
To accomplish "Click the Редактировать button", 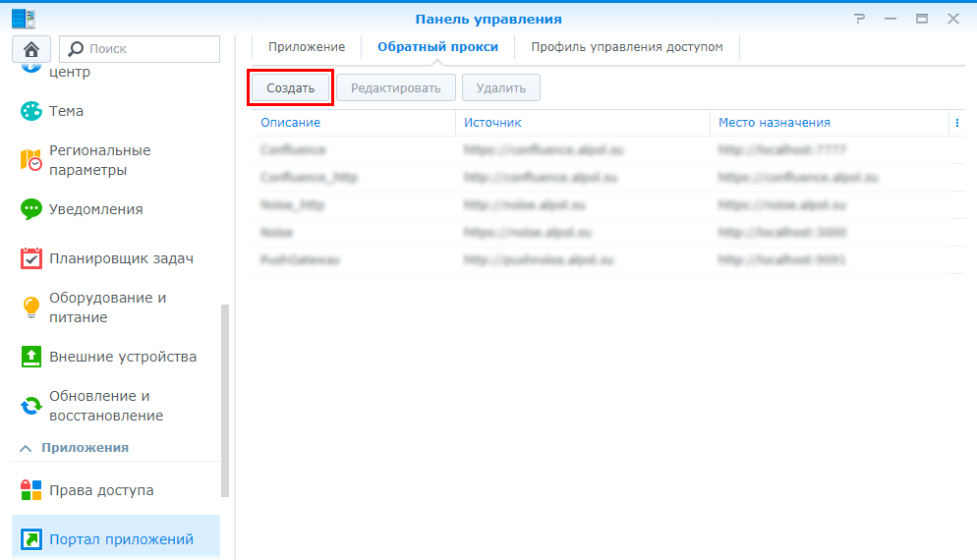I will (396, 87).
